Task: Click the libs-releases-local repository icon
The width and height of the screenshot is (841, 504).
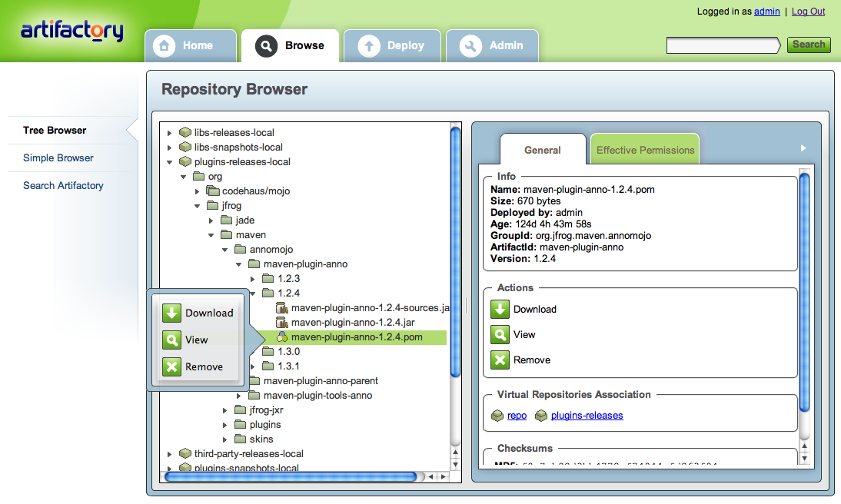Action: 184,132
